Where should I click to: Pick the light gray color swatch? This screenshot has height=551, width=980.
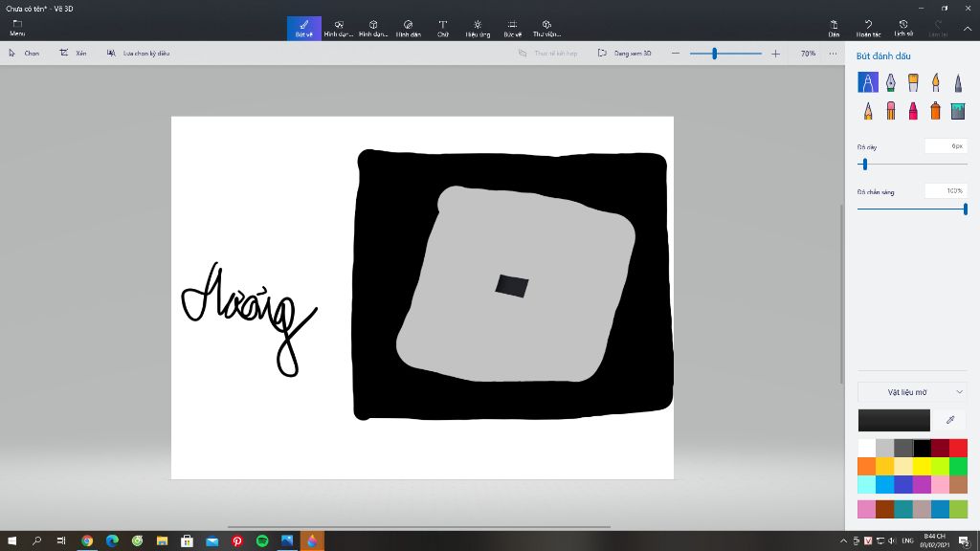(x=884, y=448)
